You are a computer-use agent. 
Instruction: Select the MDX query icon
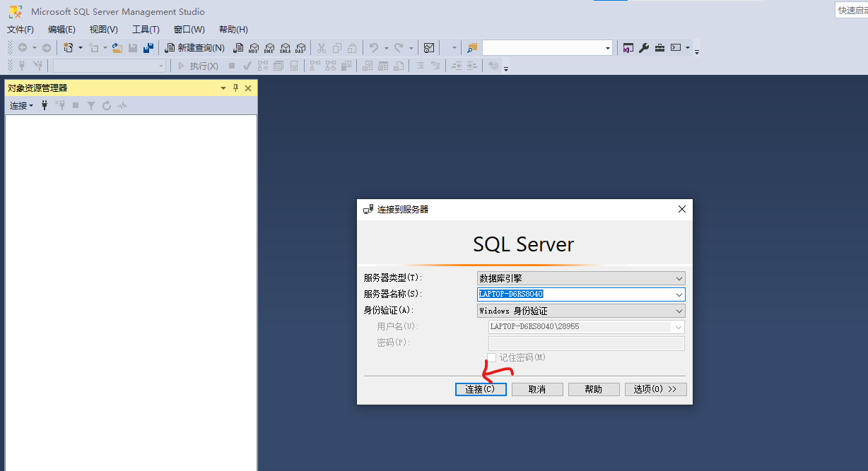pyautogui.click(x=254, y=47)
